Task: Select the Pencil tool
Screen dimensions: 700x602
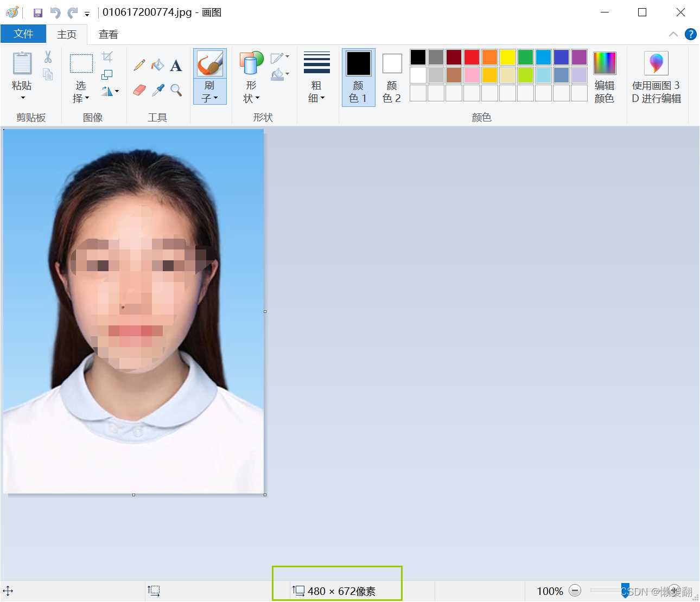Action: [139, 66]
